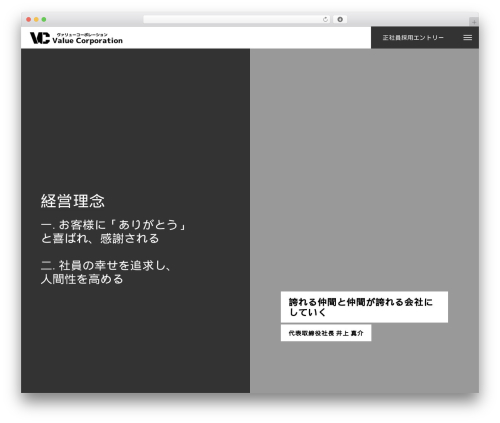500x423 pixels.
Task: Minimize the window with the yellow button
Action: pos(36,19)
